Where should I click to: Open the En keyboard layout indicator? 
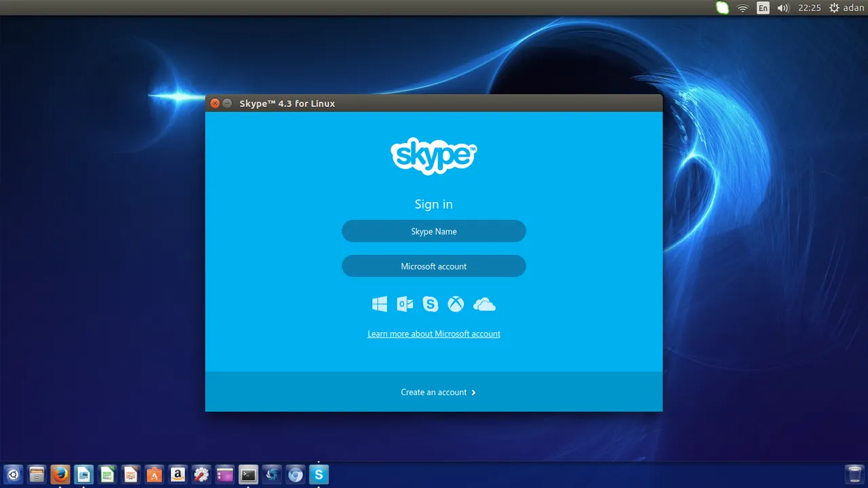tap(763, 8)
